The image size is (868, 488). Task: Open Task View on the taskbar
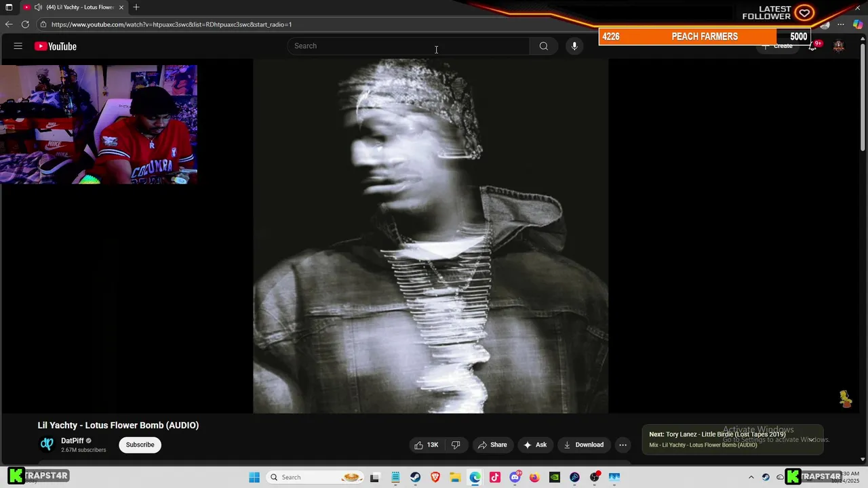(374, 477)
